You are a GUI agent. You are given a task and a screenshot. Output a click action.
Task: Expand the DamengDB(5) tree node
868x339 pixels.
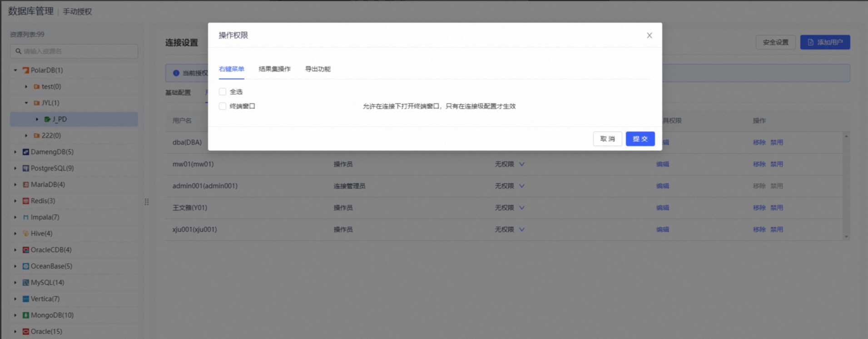click(15, 152)
